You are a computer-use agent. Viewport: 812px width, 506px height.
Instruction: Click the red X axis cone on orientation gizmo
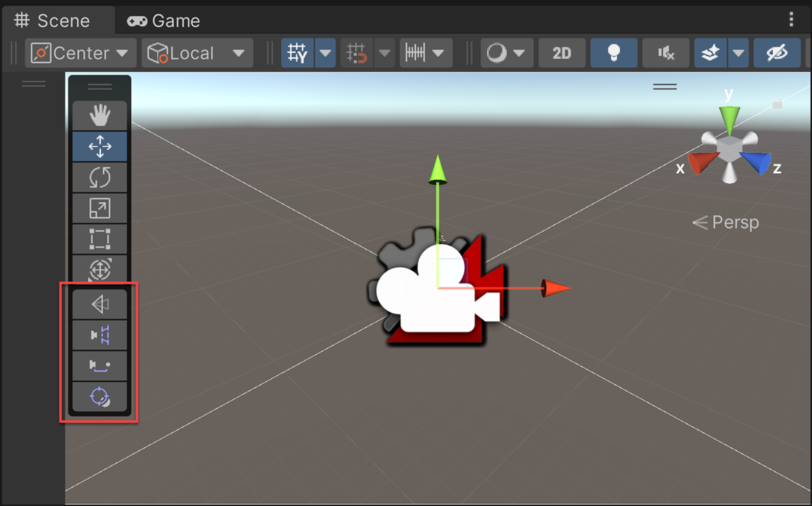tap(704, 164)
